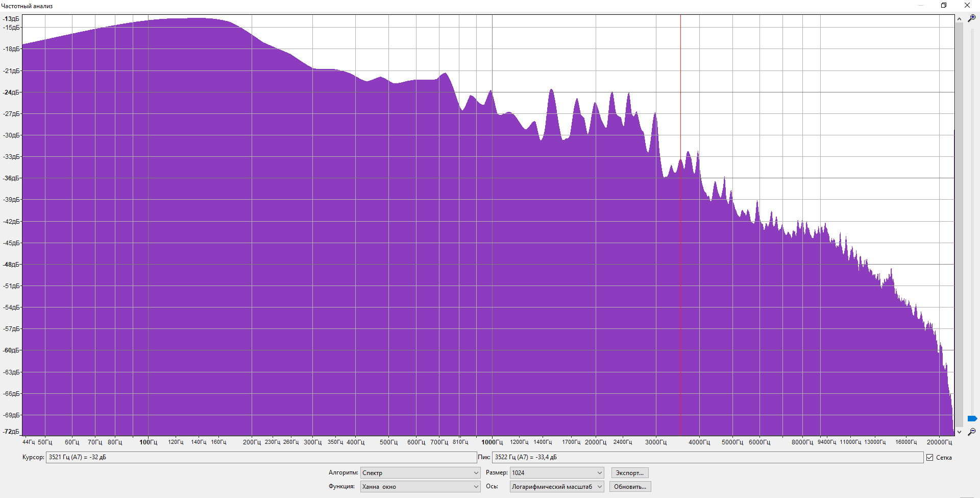The image size is (980, 498).
Task: Click inside the Курсор readout field
Action: tap(261, 458)
